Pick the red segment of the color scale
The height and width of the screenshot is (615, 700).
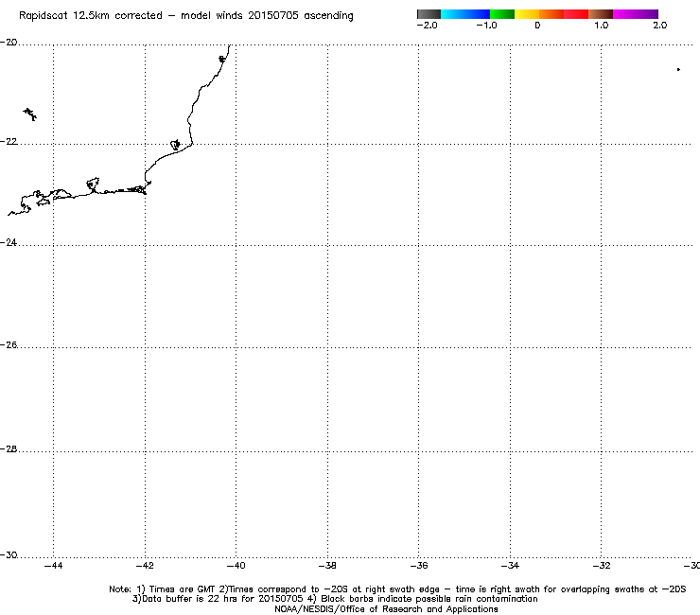point(576,14)
